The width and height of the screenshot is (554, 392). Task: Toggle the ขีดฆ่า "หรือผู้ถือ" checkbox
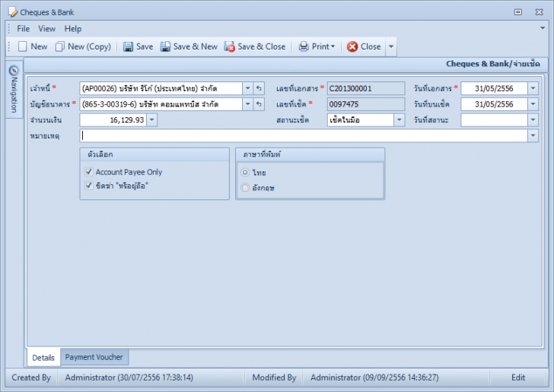click(89, 185)
